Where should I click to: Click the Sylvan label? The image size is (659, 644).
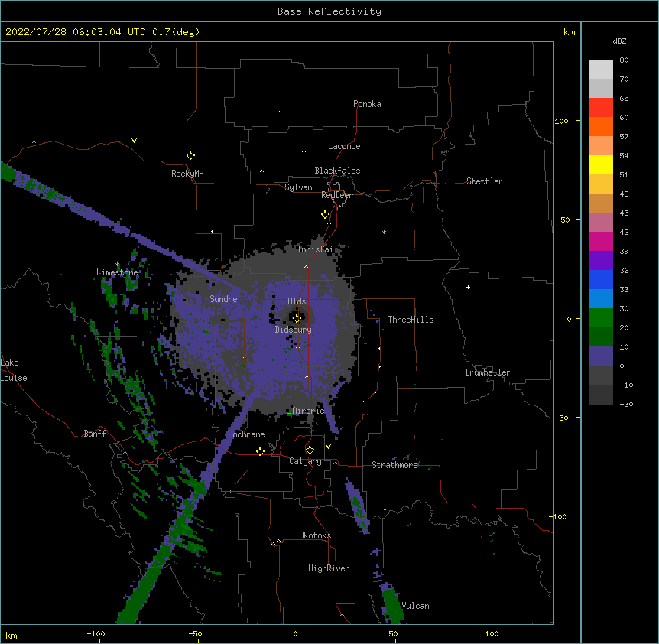click(298, 187)
